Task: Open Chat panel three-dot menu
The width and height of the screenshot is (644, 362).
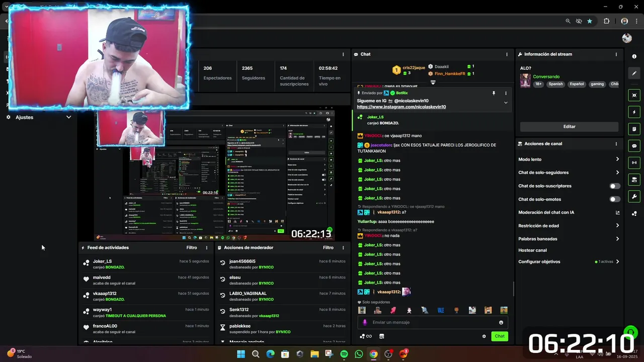Action: tap(507, 54)
